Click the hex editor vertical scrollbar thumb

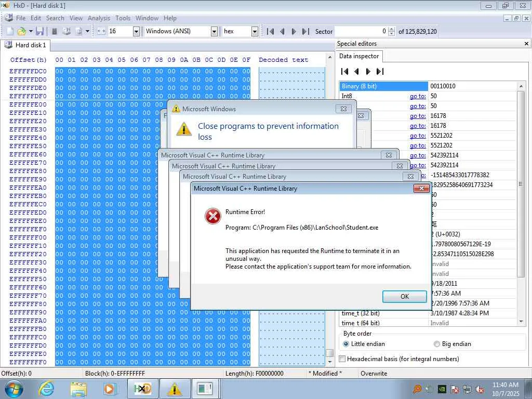330,353
